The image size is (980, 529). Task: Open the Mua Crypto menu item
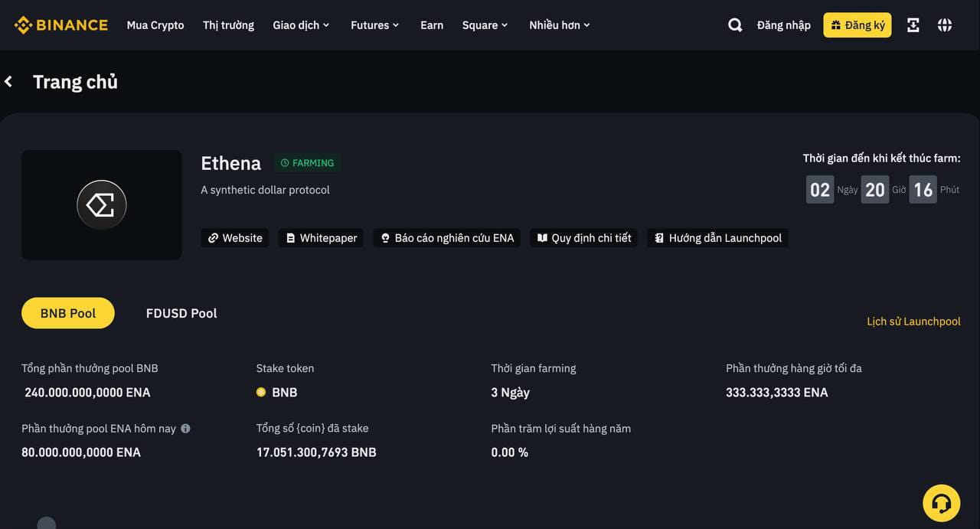click(155, 24)
